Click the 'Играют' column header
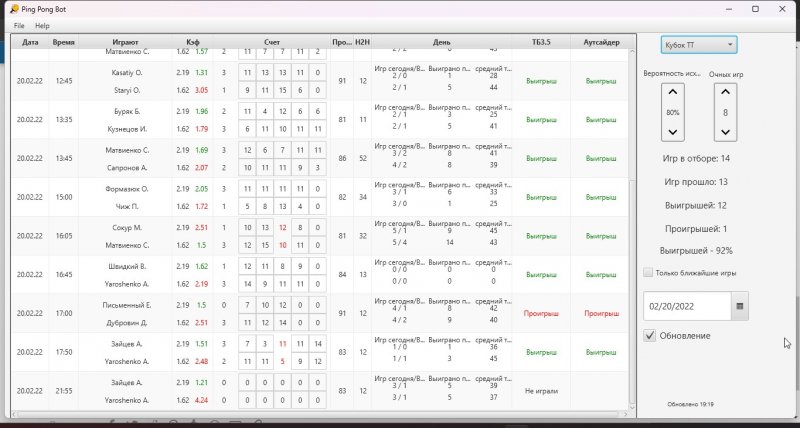The width and height of the screenshot is (800, 428). tap(126, 43)
